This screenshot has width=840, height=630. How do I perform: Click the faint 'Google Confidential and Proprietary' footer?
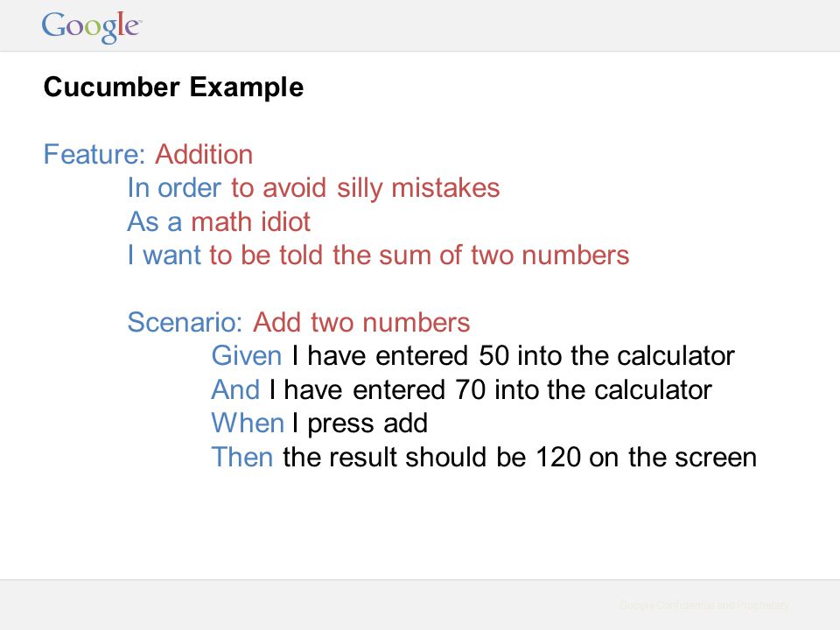[x=703, y=605]
